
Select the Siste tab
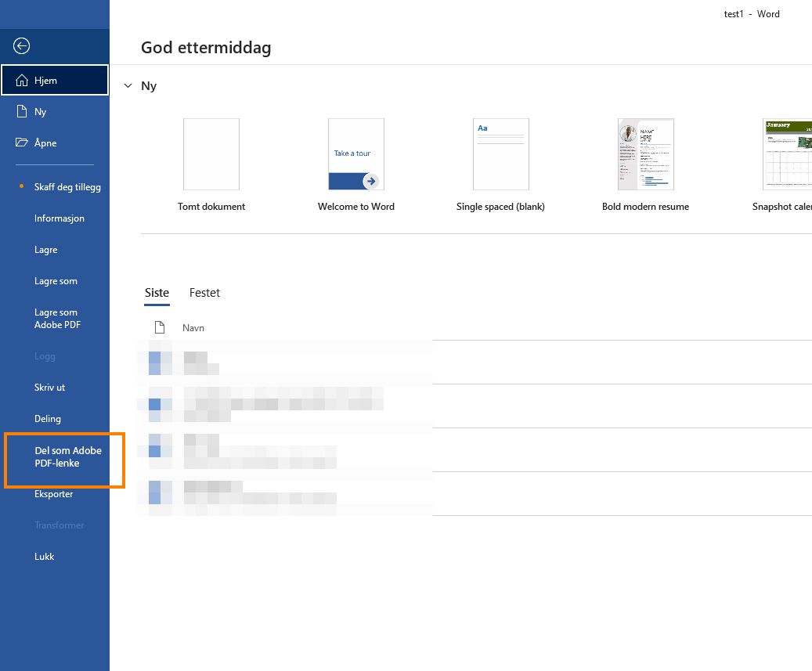click(x=157, y=293)
